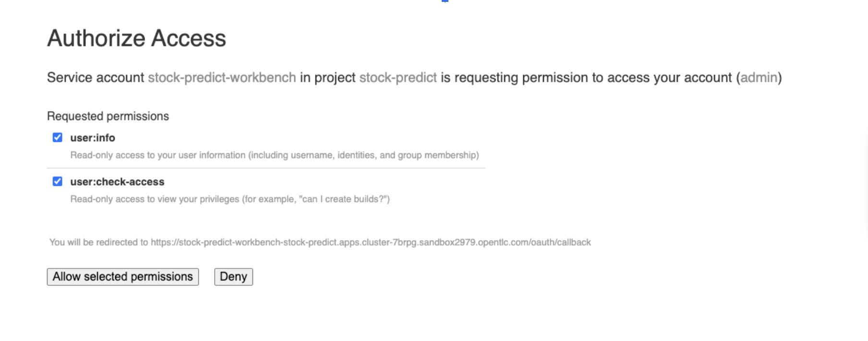Click the Requested permissions label
Viewport: 868px width, 341px height.
108,116
